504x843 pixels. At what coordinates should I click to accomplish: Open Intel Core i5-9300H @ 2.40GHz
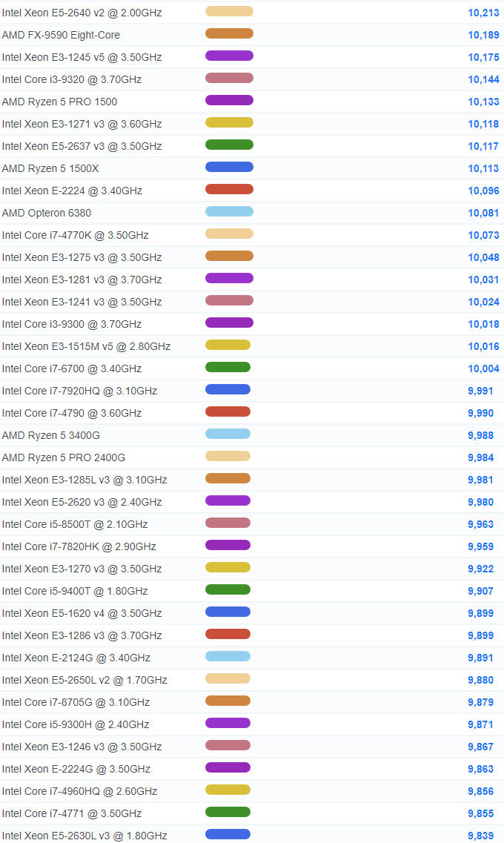coord(75,724)
